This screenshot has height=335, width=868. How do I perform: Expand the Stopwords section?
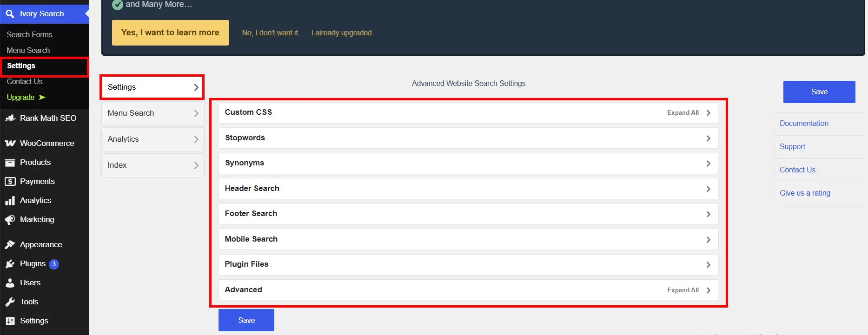(468, 138)
